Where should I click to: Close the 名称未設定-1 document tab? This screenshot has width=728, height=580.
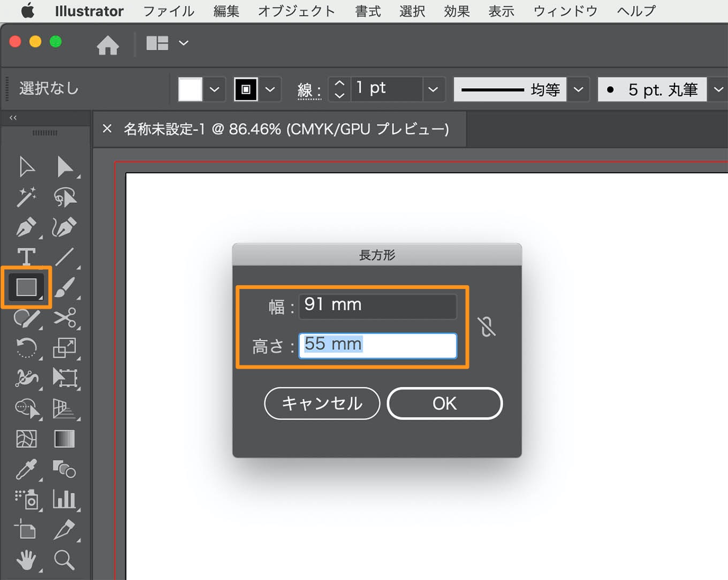(107, 128)
